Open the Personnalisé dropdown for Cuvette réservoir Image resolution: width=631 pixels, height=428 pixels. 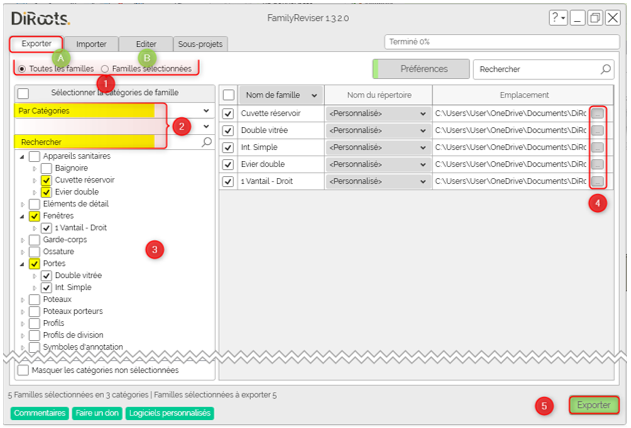pos(376,114)
